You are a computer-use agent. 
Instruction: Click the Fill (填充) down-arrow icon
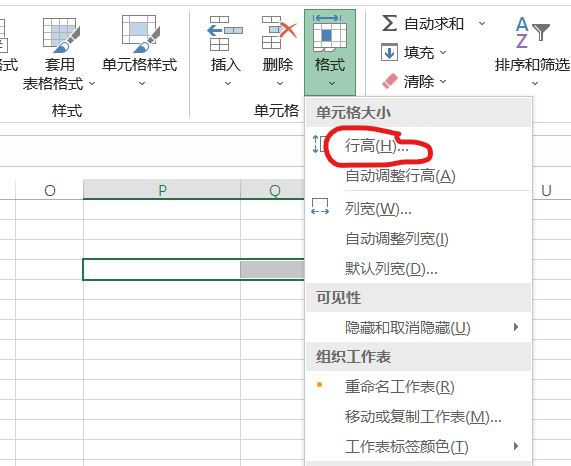[x=389, y=52]
